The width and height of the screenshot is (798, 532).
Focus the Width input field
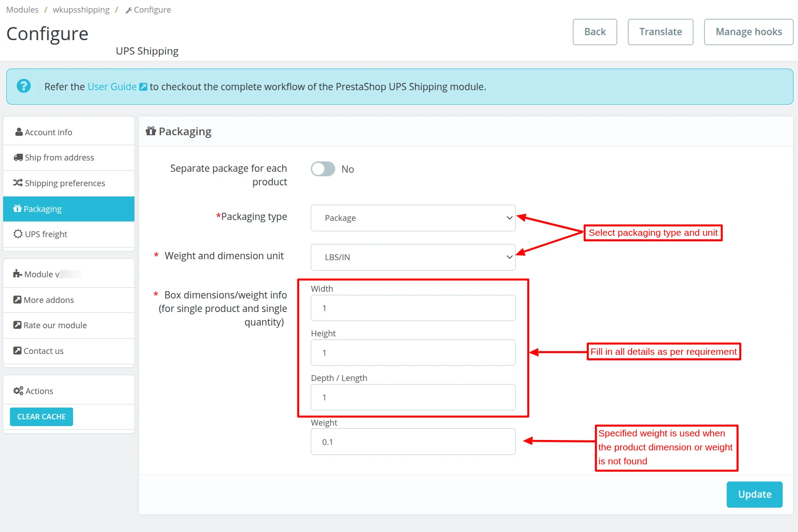[413, 308]
